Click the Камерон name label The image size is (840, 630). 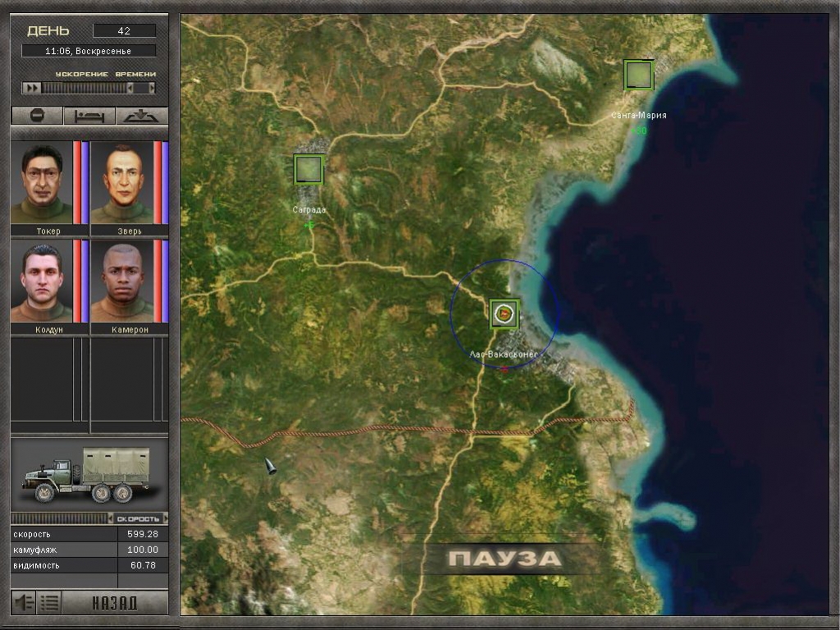click(130, 330)
